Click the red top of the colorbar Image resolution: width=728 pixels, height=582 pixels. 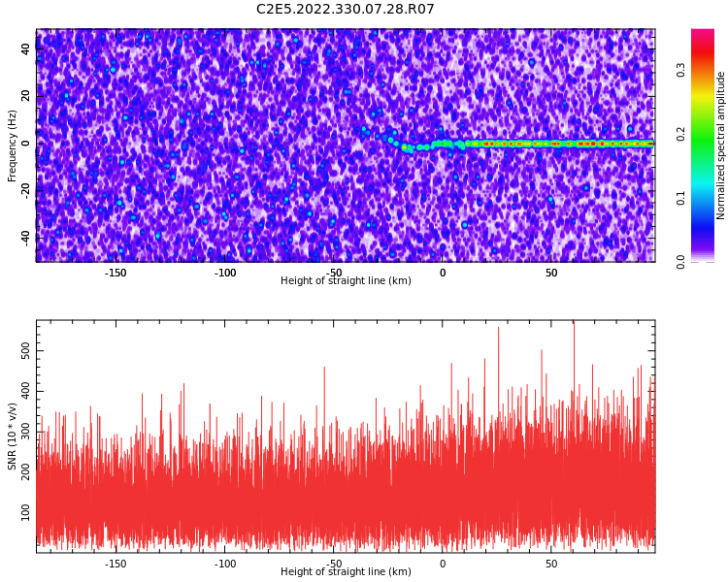[x=703, y=48]
